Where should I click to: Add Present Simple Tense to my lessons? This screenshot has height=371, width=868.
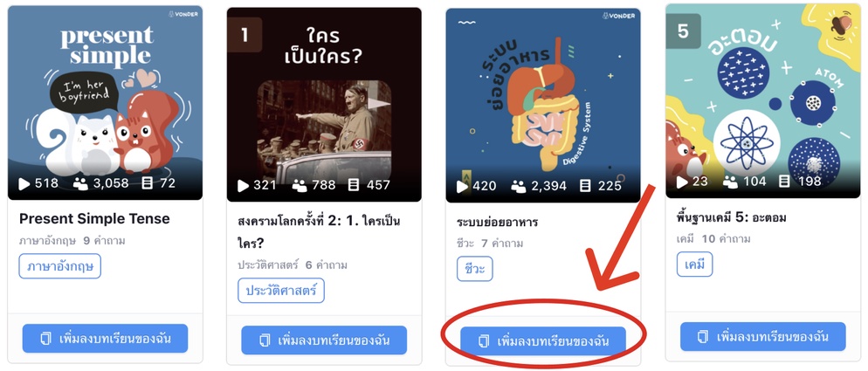(x=105, y=339)
